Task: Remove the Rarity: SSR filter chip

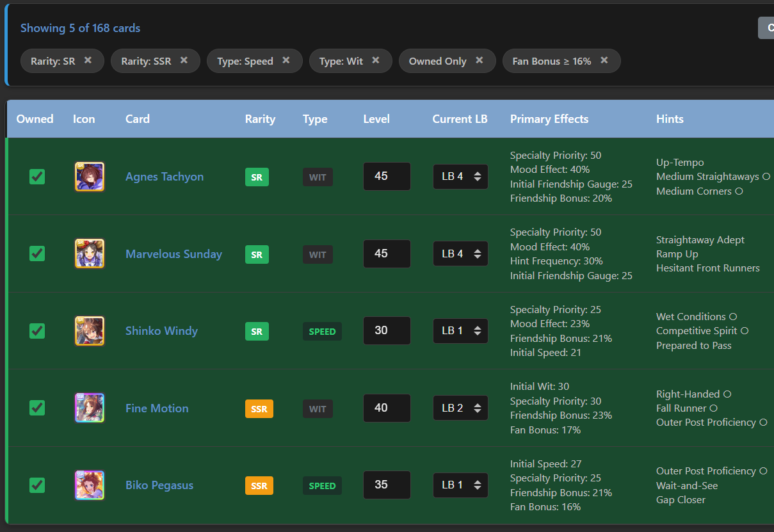Action: point(184,60)
